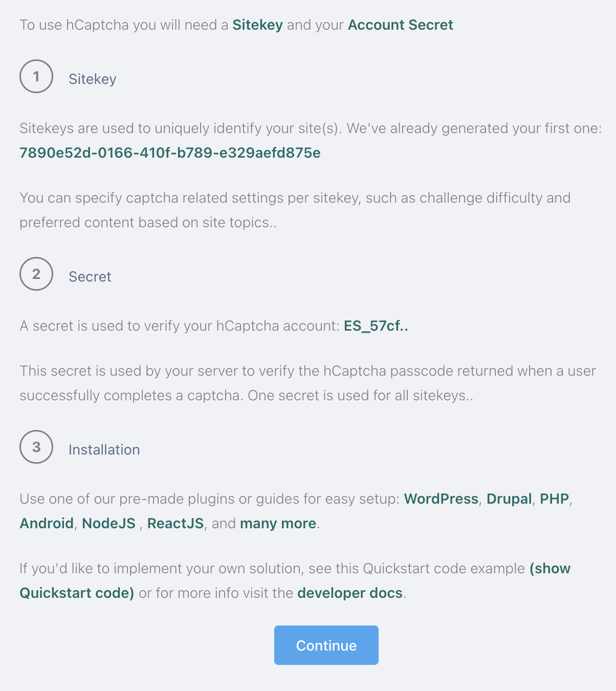Click the step 2 circle icon

(x=36, y=274)
